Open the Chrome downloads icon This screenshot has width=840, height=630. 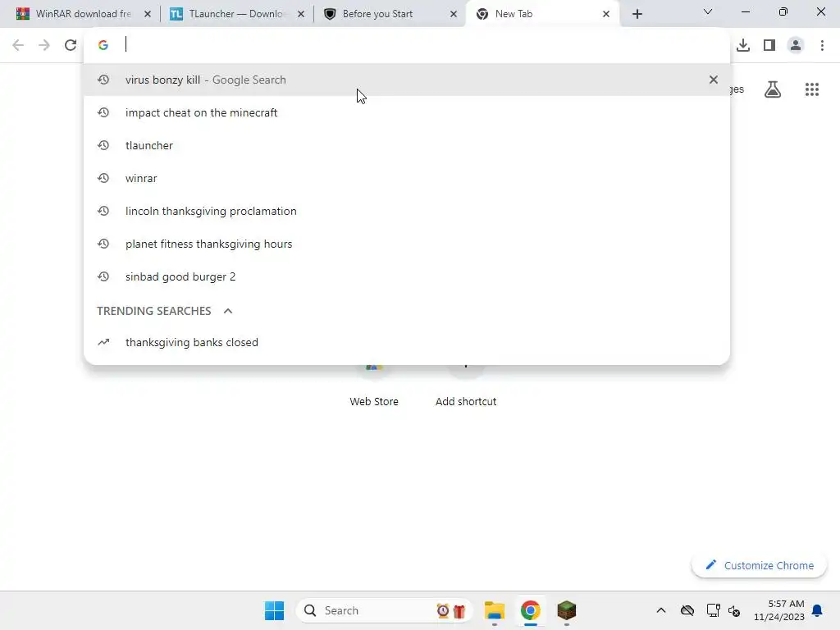click(x=743, y=45)
